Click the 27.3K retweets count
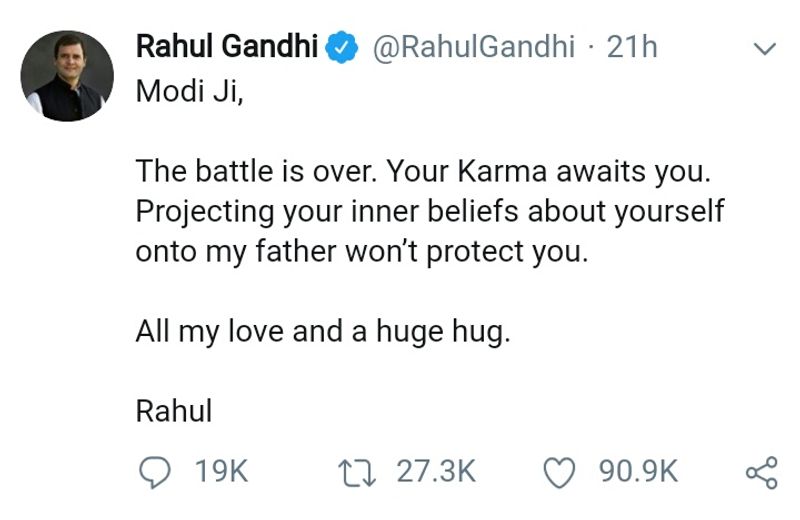800x520 pixels. (x=437, y=471)
